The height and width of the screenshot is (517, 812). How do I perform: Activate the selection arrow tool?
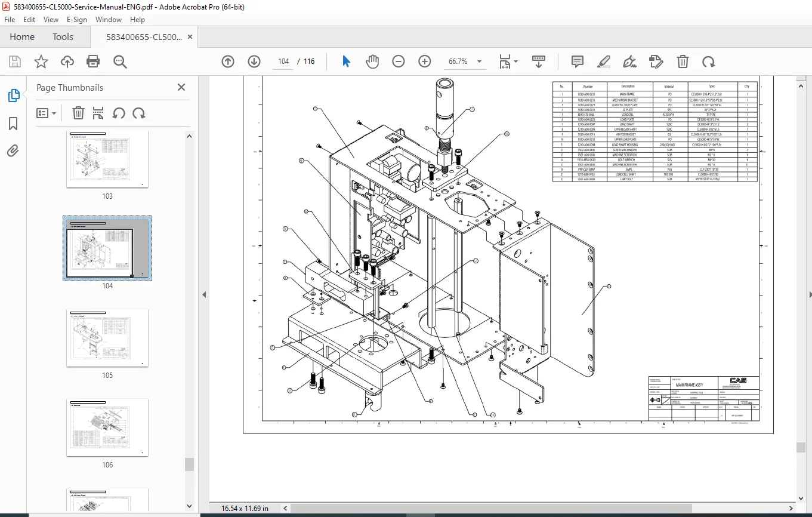[x=346, y=61]
